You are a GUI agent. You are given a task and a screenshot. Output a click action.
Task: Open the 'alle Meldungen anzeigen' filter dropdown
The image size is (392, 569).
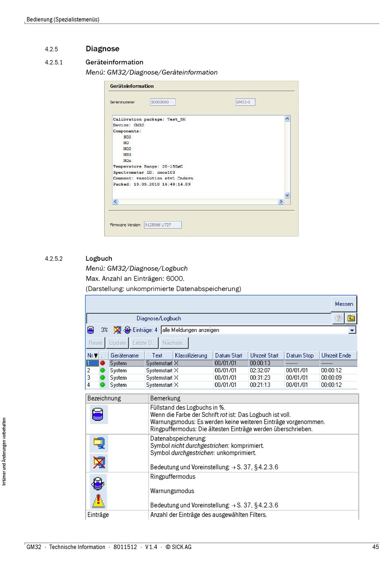coord(352,330)
